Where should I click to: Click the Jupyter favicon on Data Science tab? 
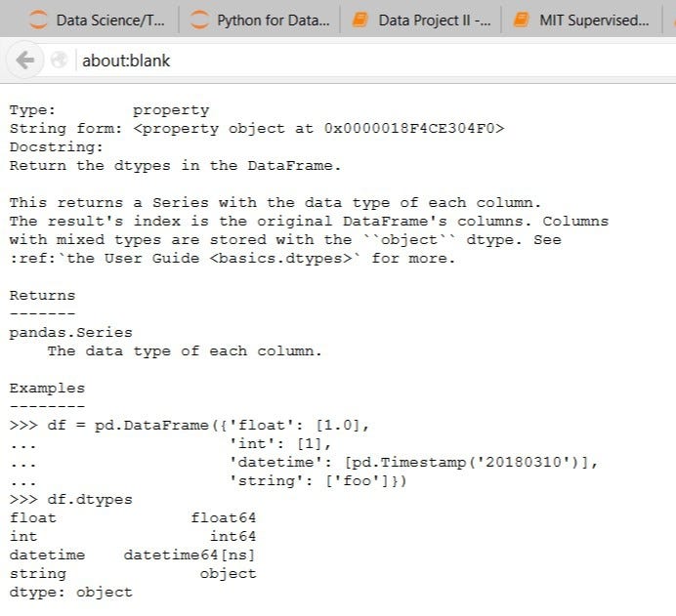tap(39, 19)
